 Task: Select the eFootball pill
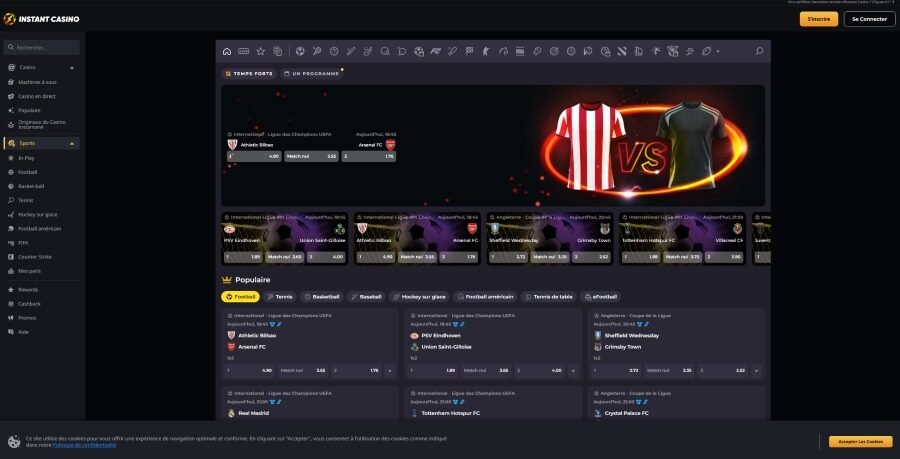pos(600,297)
